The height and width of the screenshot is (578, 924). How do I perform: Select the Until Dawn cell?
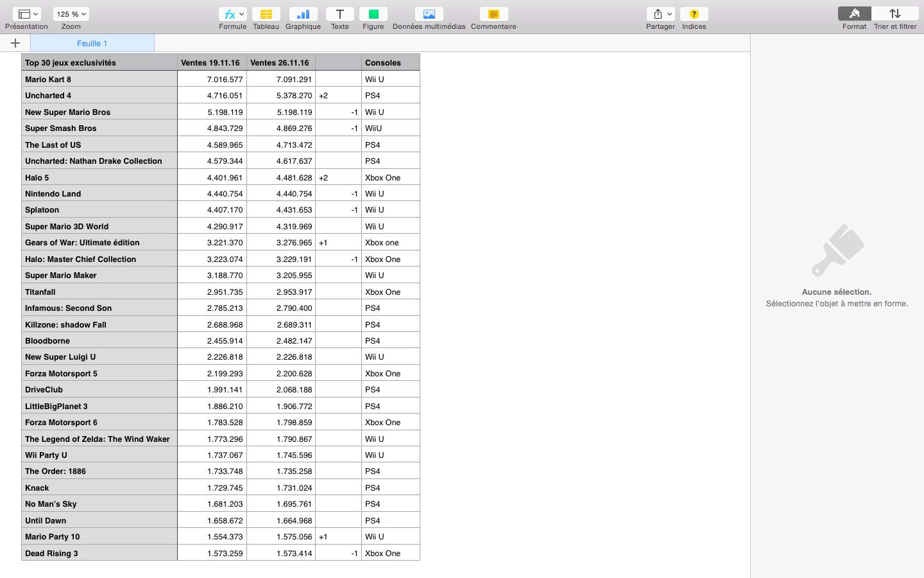point(99,520)
